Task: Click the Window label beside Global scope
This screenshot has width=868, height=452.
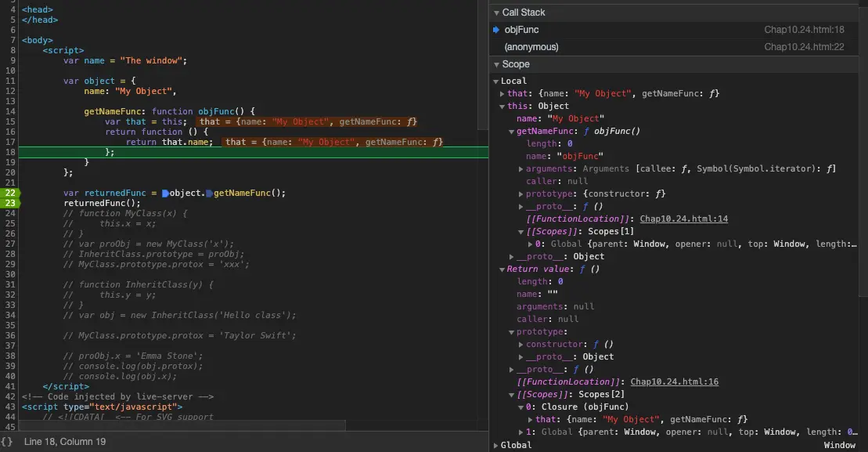Action: coord(839,446)
